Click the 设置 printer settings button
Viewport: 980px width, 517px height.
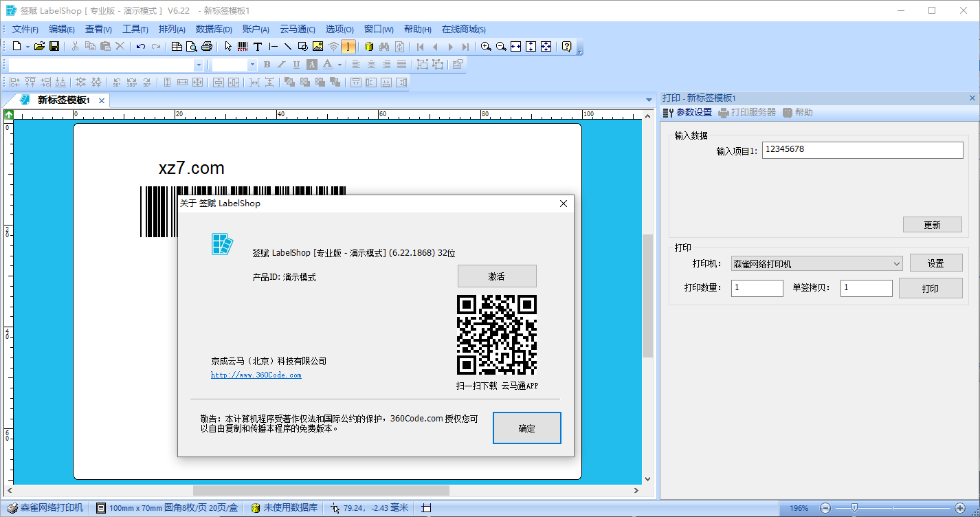[935, 263]
